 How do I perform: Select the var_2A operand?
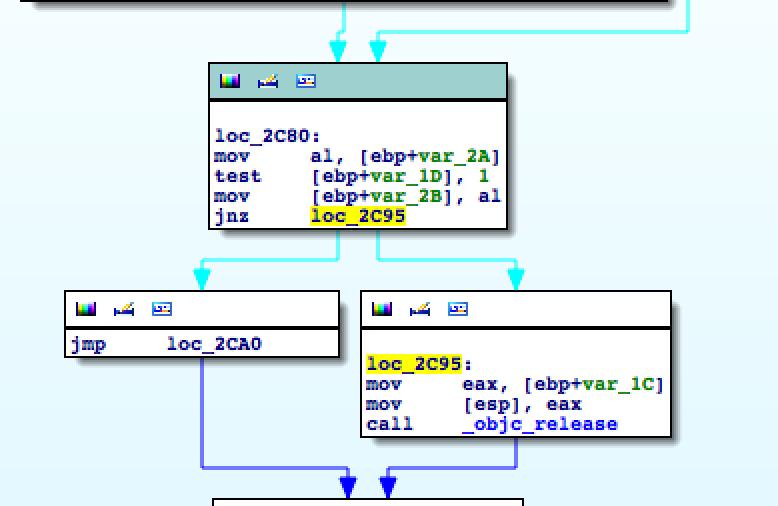(473, 156)
